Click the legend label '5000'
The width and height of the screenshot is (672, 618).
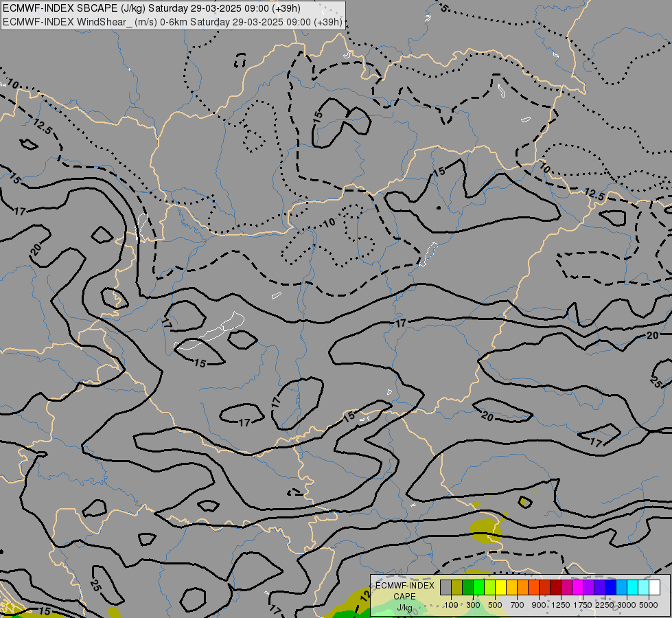click(x=649, y=605)
